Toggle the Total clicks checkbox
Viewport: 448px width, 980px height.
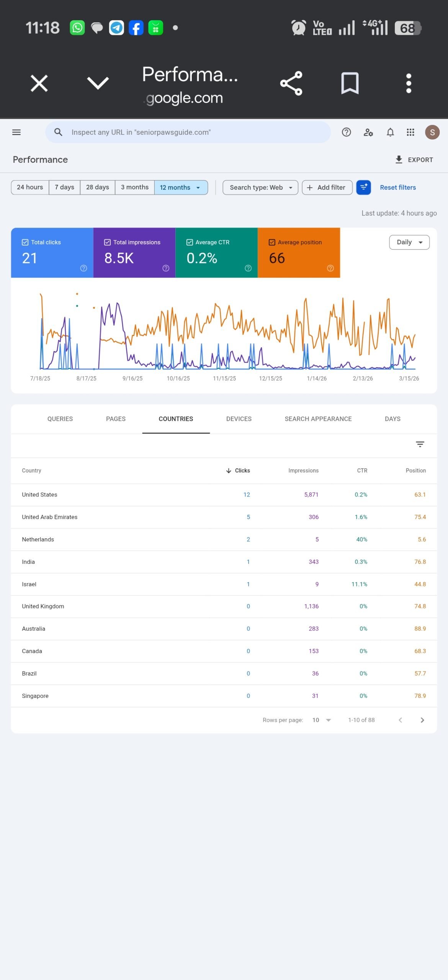point(25,242)
